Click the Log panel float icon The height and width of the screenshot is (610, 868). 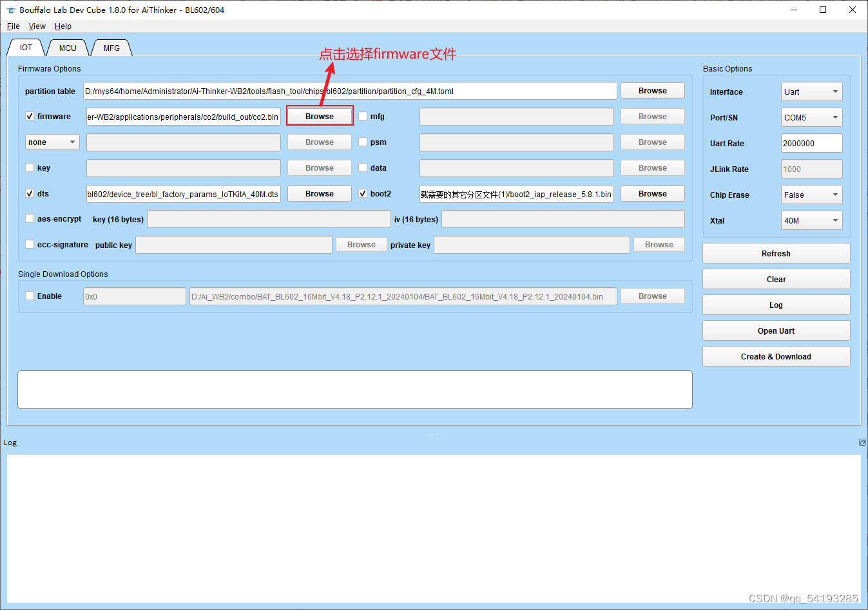[862, 442]
